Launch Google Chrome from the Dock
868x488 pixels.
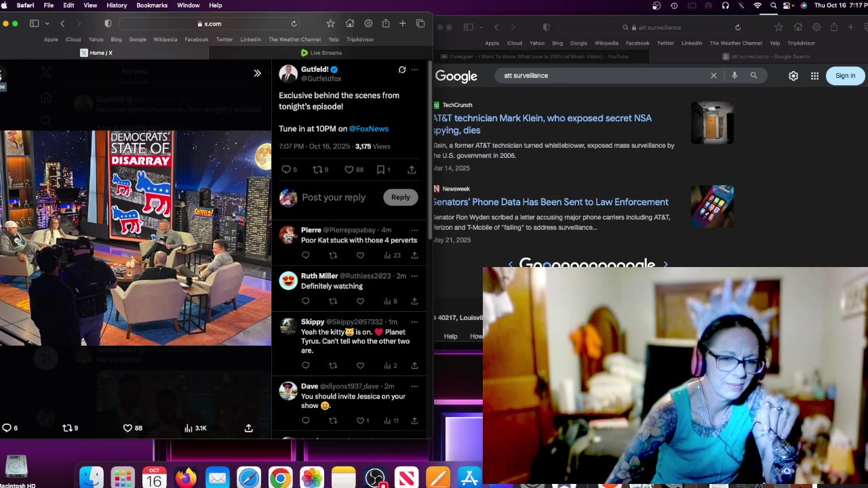(280, 478)
